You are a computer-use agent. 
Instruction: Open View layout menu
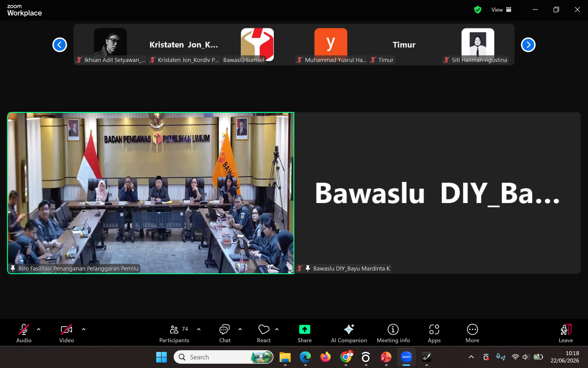pyautogui.click(x=501, y=10)
